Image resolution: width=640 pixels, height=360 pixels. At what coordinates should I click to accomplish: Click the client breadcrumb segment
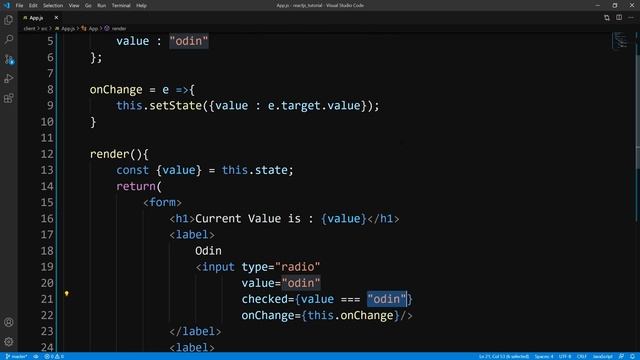(29, 29)
